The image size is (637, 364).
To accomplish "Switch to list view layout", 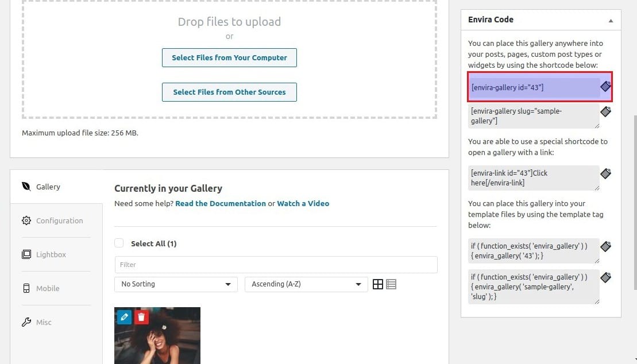I will [391, 284].
